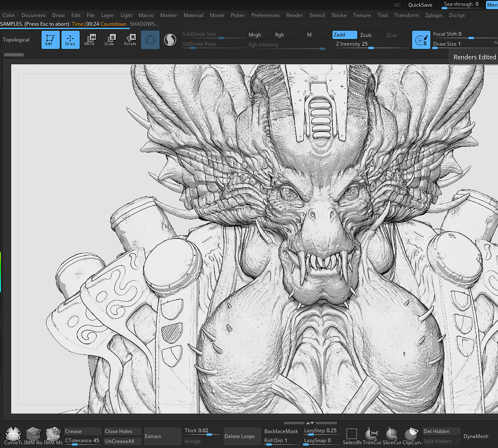
Task: Open the Edit menu
Action: 76,15
